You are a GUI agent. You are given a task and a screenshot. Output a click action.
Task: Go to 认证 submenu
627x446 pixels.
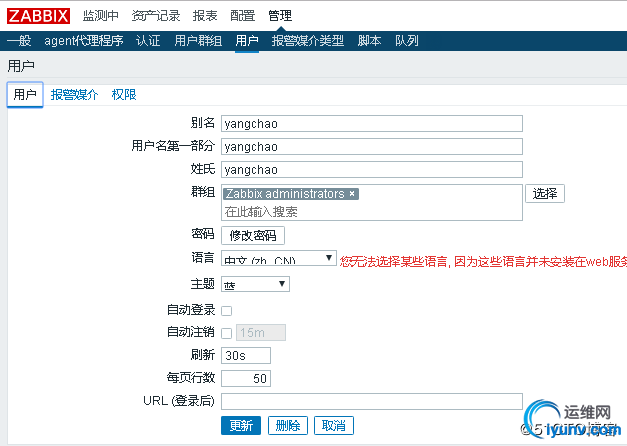pyautogui.click(x=148, y=41)
